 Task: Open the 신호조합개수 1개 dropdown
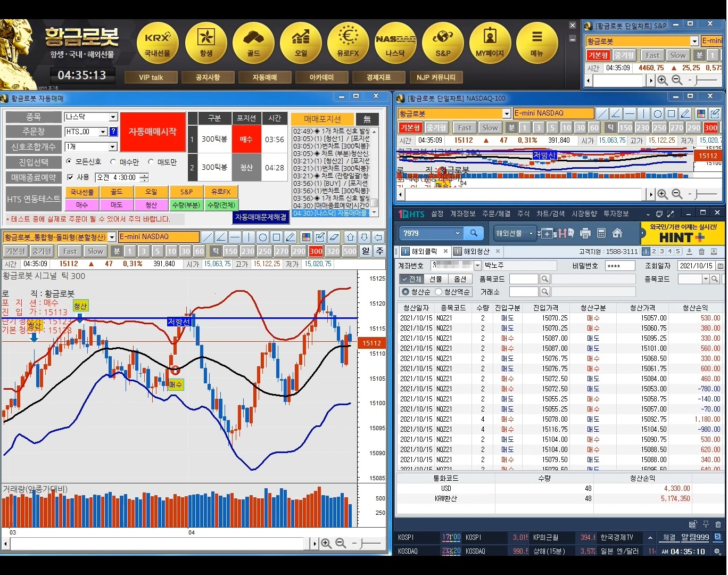pyautogui.click(x=113, y=147)
